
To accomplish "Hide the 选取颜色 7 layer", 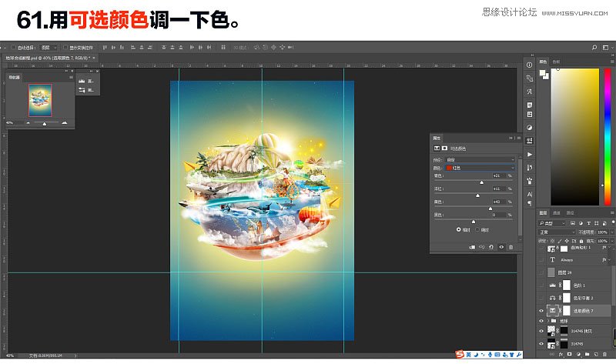I will tap(541, 311).
